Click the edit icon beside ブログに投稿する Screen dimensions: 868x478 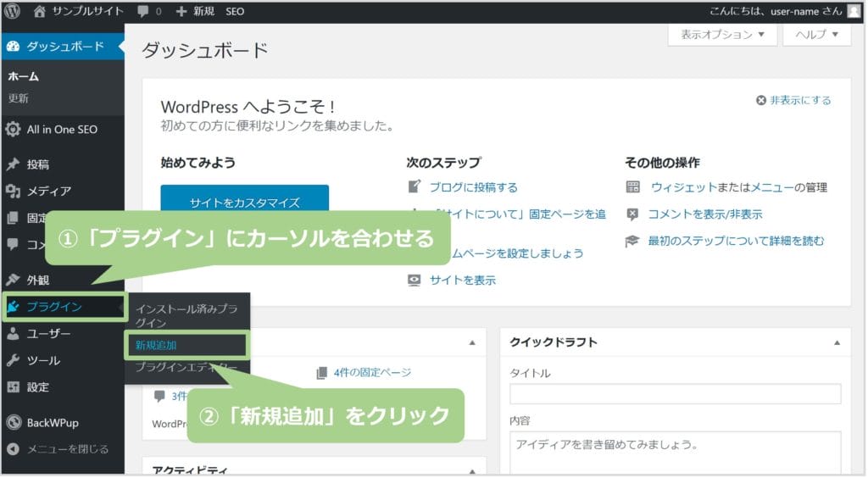click(x=414, y=187)
